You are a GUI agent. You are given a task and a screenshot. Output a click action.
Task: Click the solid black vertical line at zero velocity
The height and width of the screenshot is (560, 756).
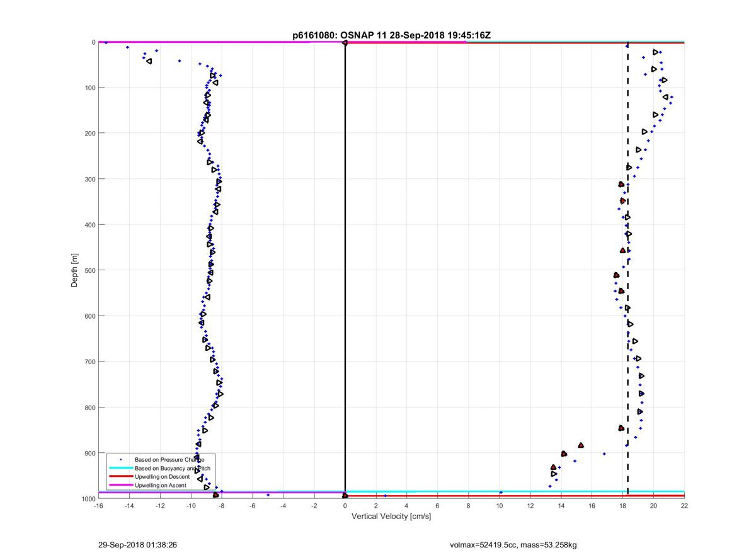coord(345,271)
